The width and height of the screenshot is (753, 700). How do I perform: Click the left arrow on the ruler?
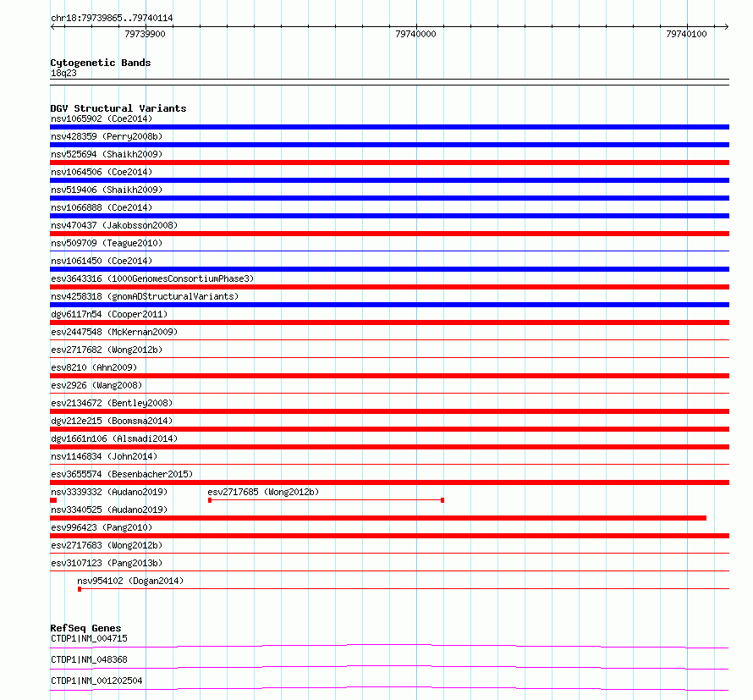tap(53, 26)
